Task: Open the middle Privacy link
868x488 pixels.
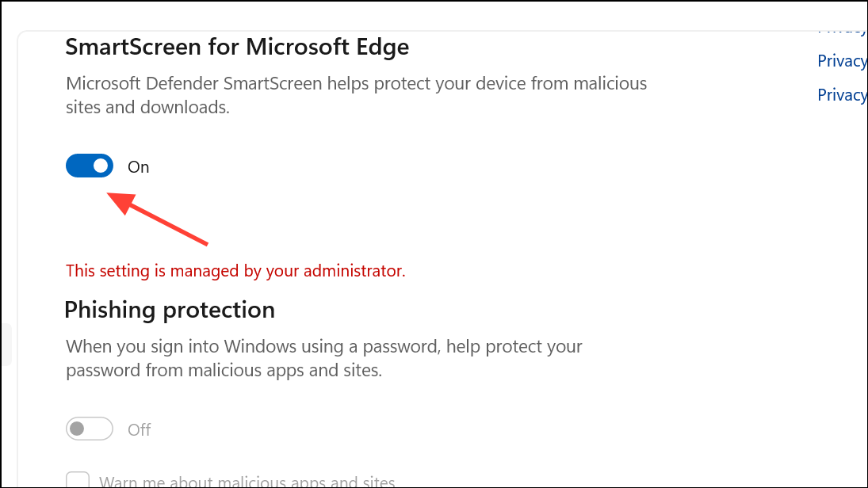Action: [x=842, y=61]
